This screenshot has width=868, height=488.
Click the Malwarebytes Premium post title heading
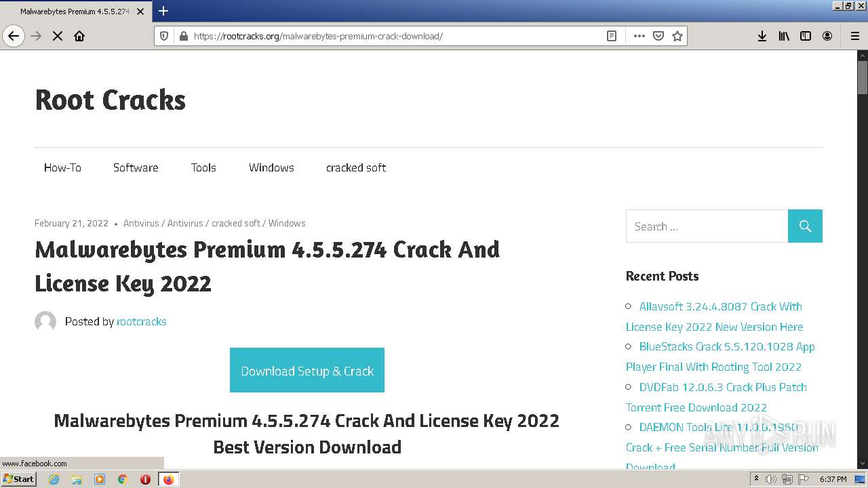coord(267,266)
